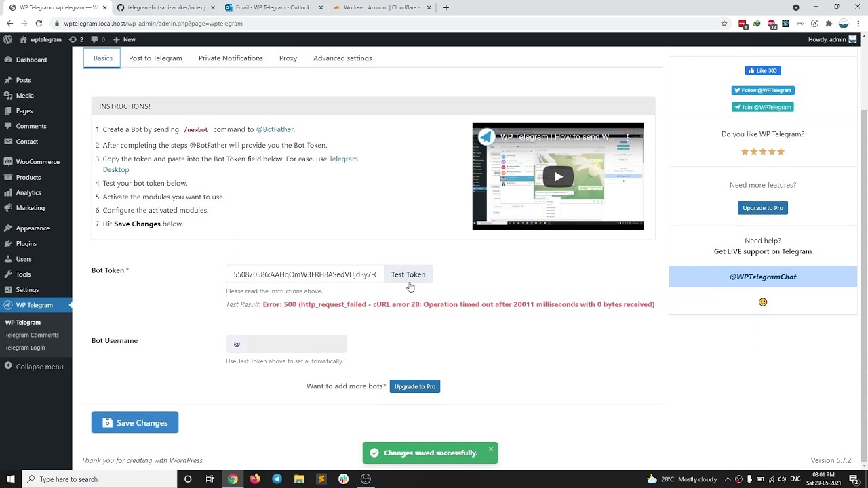Open the browser extensions puzzle icon
The image size is (868, 488).
829,24
